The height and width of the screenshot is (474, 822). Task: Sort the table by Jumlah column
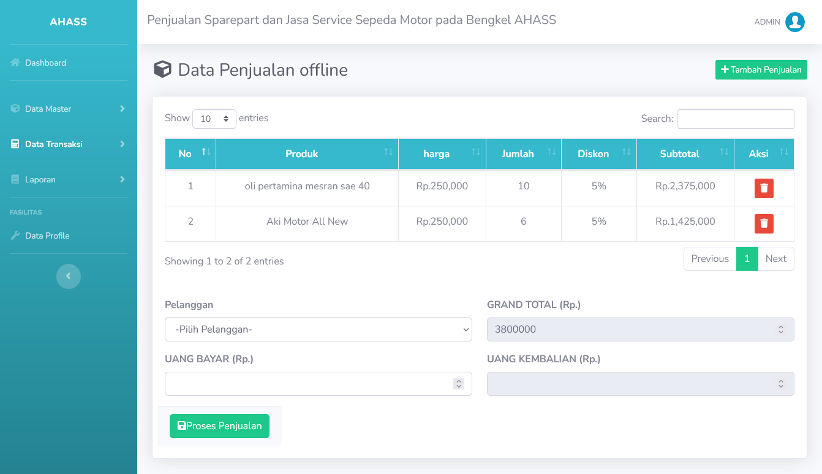pos(524,154)
